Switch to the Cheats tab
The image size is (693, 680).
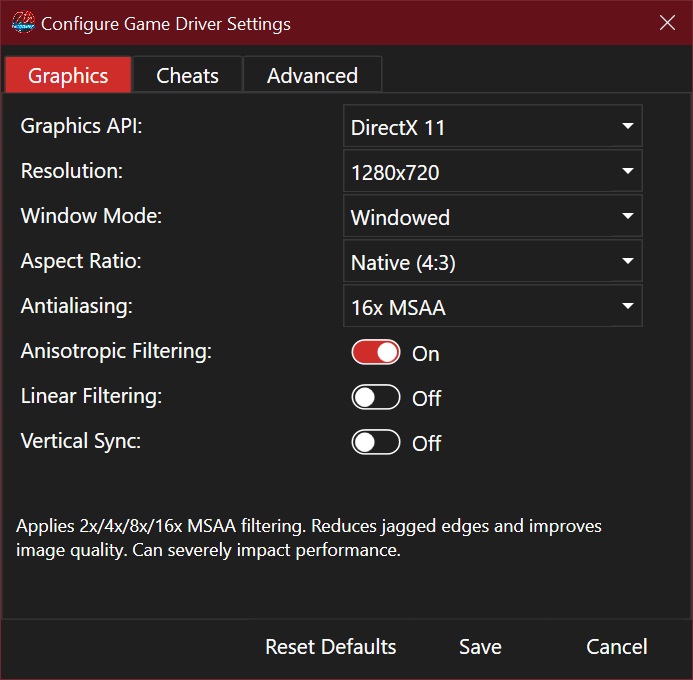pos(187,75)
